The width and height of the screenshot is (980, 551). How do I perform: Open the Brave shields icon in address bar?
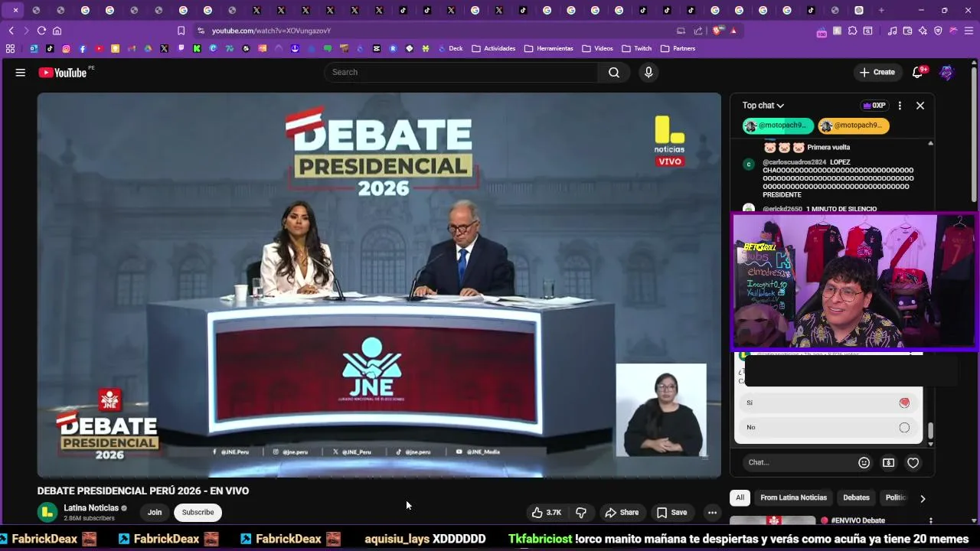(x=717, y=31)
